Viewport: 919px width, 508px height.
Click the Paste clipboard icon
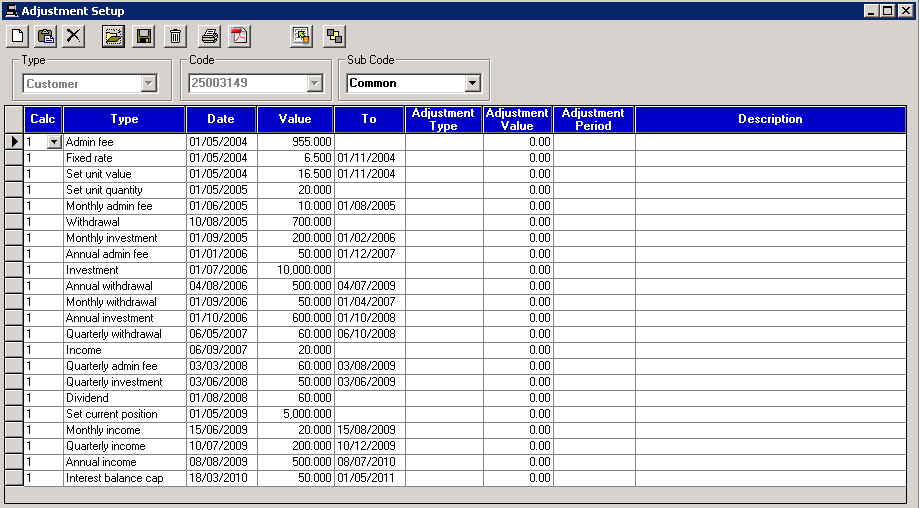tap(46, 36)
